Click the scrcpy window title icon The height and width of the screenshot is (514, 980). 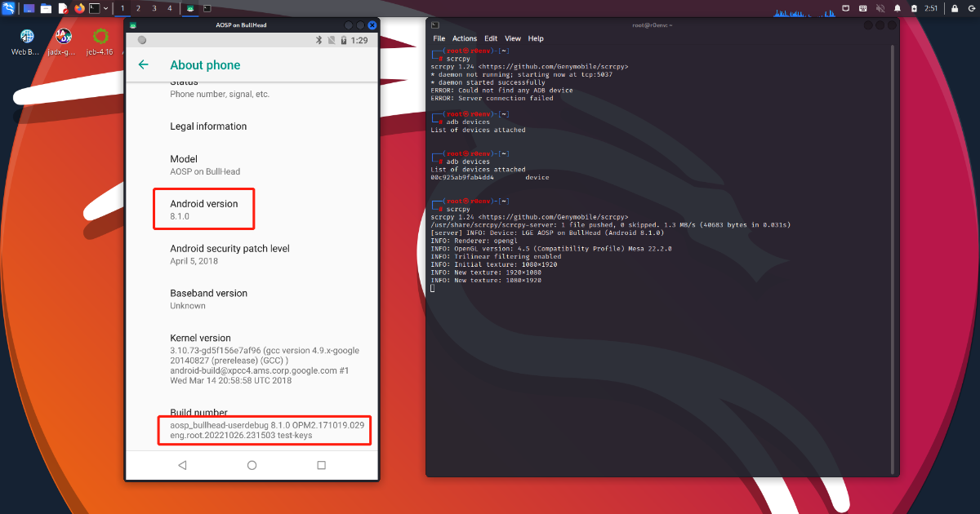click(132, 25)
